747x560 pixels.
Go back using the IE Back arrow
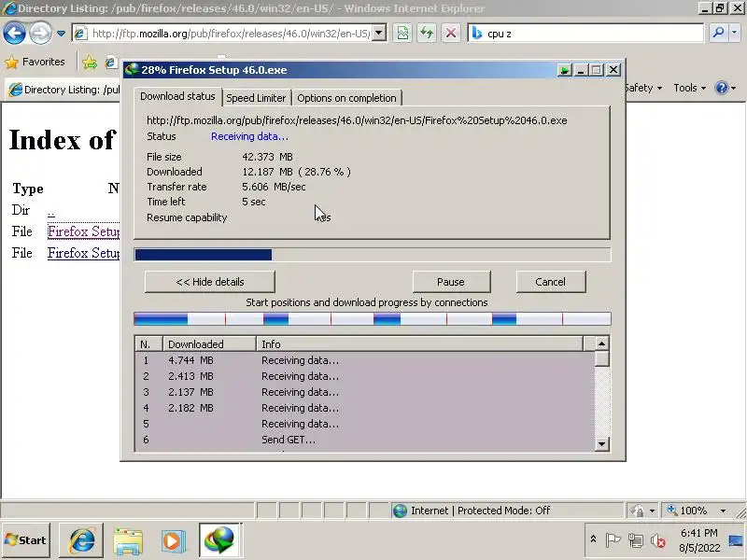pos(14,34)
